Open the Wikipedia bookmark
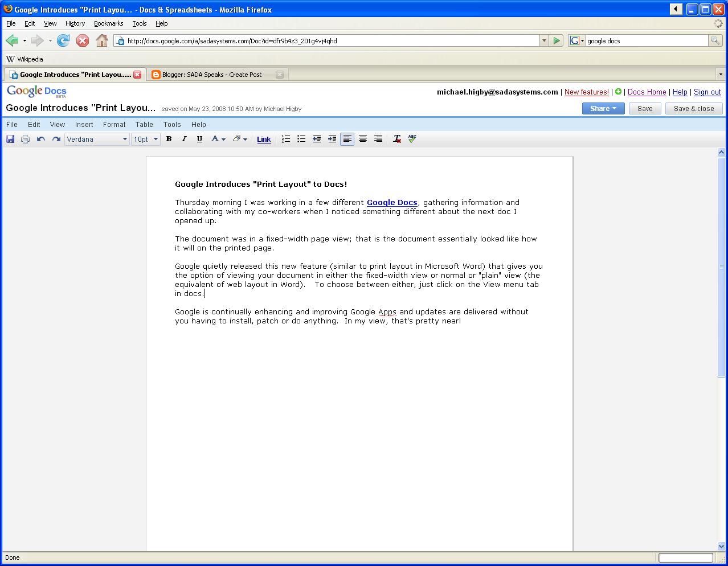The height and width of the screenshot is (566, 728). coord(24,59)
